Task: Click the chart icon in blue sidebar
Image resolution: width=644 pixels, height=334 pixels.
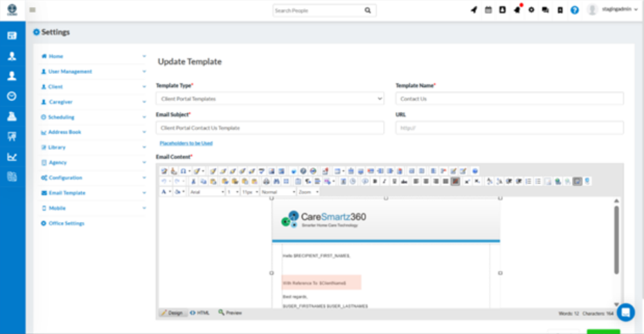Action: [12, 157]
